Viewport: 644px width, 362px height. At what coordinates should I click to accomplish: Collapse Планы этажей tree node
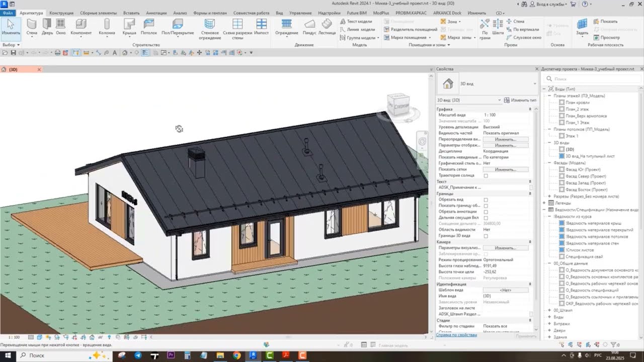point(550,96)
